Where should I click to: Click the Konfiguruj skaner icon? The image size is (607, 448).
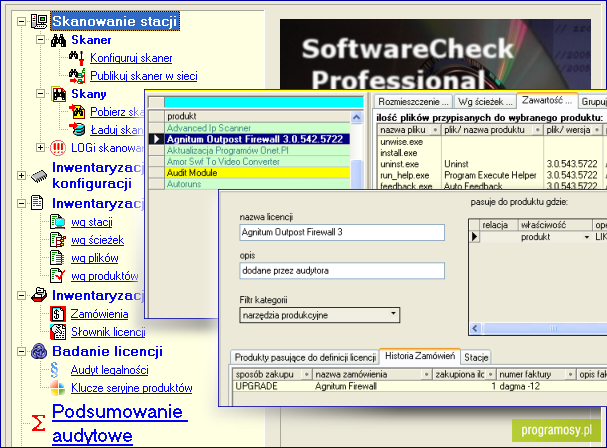click(76, 58)
